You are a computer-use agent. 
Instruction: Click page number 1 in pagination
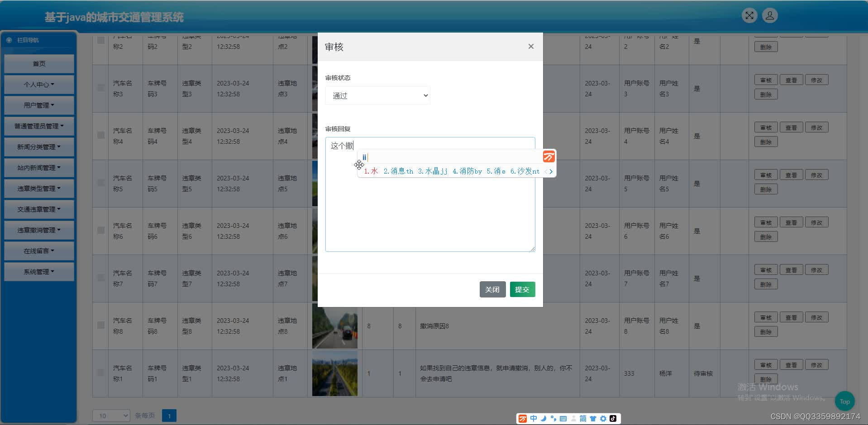[x=169, y=416]
